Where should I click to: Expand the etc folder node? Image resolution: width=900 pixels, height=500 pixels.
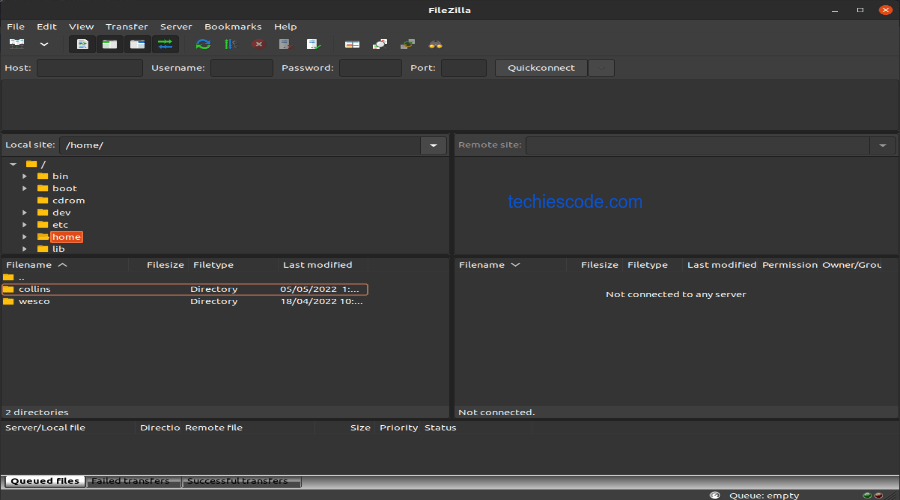[x=25, y=224]
